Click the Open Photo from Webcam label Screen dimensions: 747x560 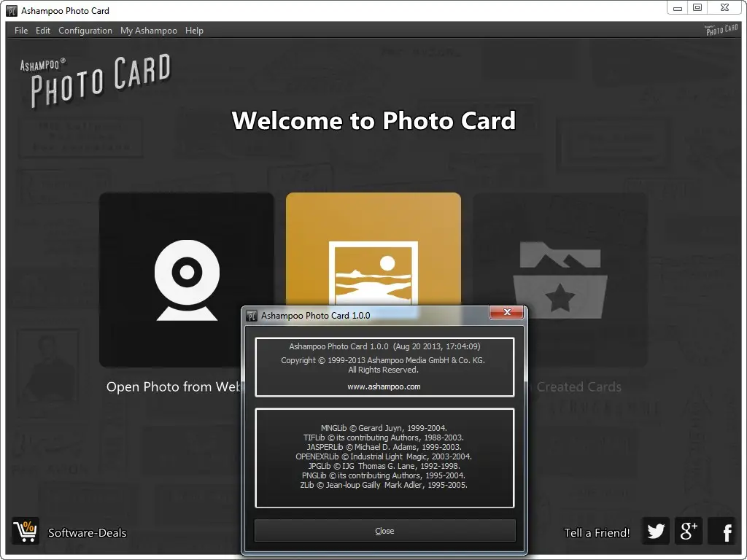pos(174,386)
